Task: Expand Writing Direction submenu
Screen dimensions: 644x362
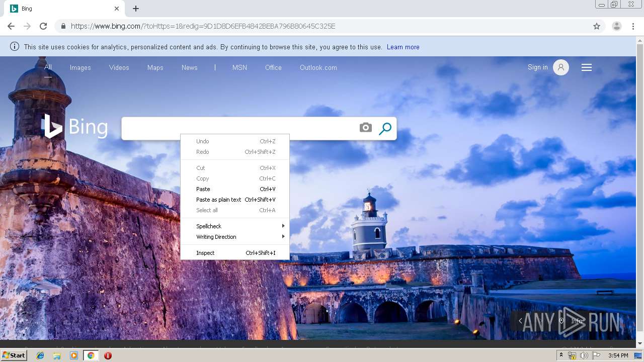Action: click(235, 237)
